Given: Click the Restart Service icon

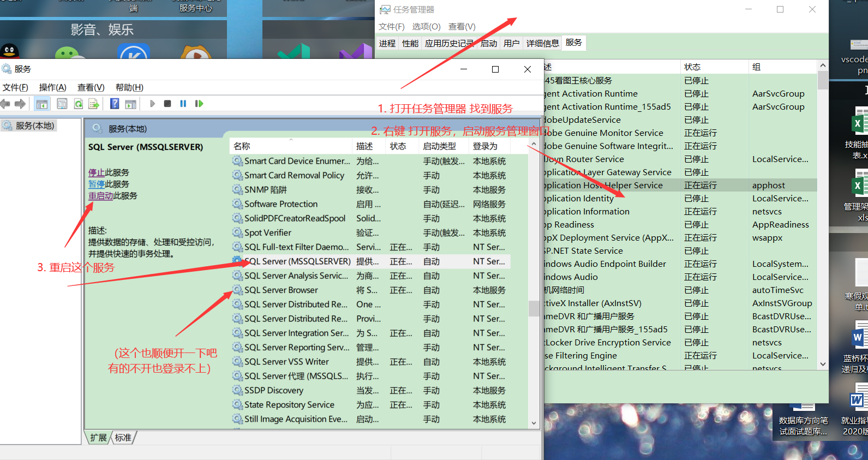Looking at the screenshot, I should pyautogui.click(x=199, y=104).
